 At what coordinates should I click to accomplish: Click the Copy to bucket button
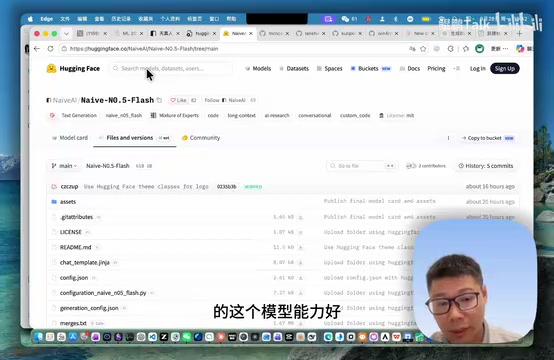[488, 138]
